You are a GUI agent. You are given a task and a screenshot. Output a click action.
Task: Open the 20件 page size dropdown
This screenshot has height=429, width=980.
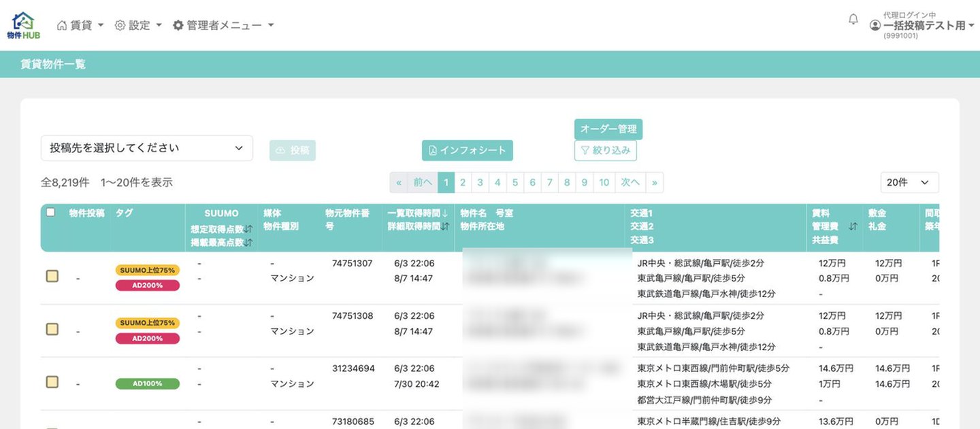click(x=909, y=182)
